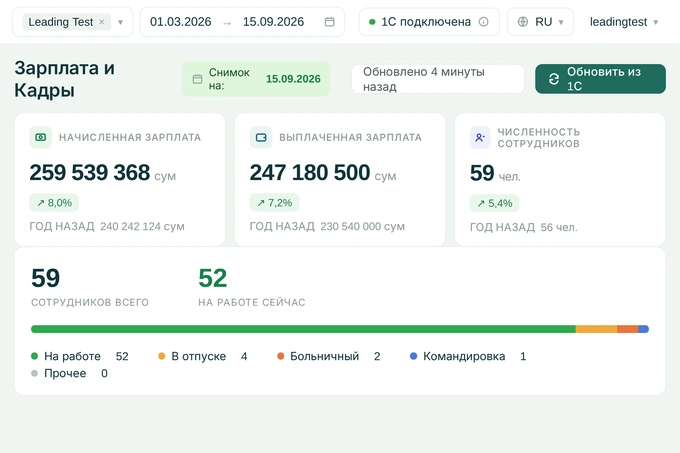Click the Год назад 240 242 124 сум text

pos(107,226)
